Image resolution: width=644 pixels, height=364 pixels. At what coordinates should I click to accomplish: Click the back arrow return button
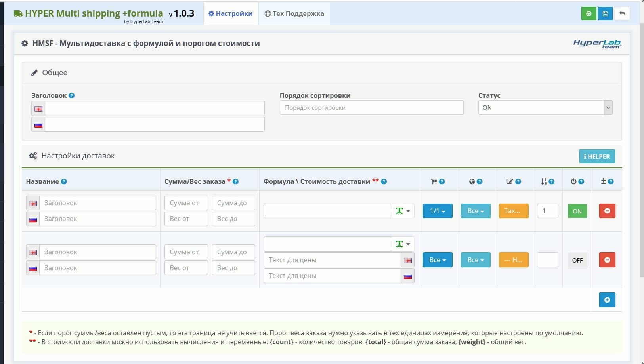(x=622, y=14)
